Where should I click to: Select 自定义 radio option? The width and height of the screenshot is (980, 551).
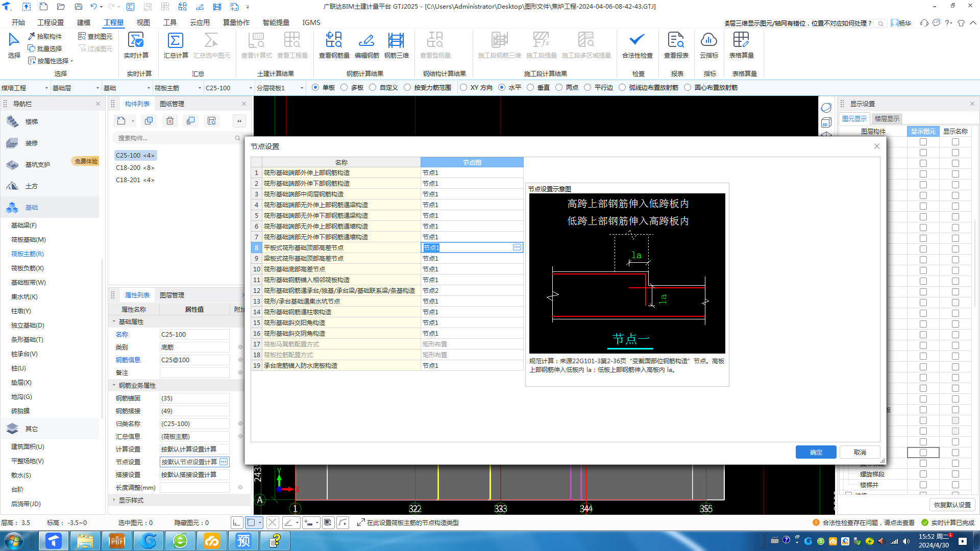pyautogui.click(x=373, y=88)
